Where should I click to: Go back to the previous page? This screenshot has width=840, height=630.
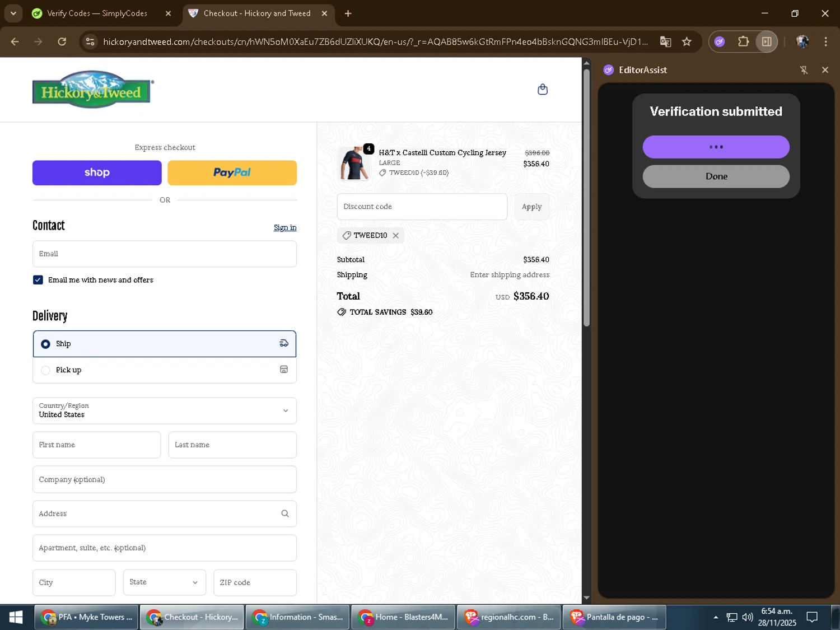[15, 41]
